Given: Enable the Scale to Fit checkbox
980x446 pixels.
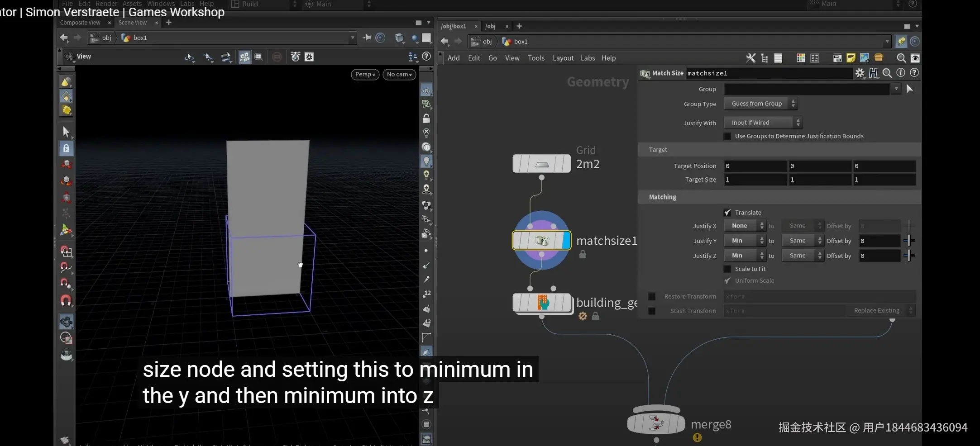Looking at the screenshot, I should coord(727,269).
